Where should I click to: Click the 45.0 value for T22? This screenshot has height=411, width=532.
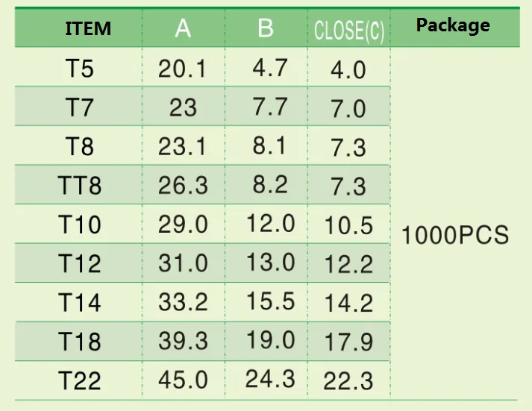click(x=183, y=380)
